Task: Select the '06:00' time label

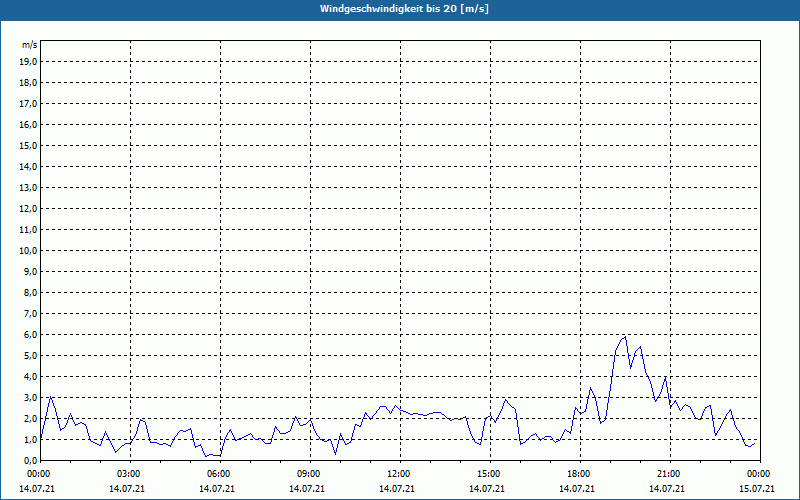Action: click(220, 474)
